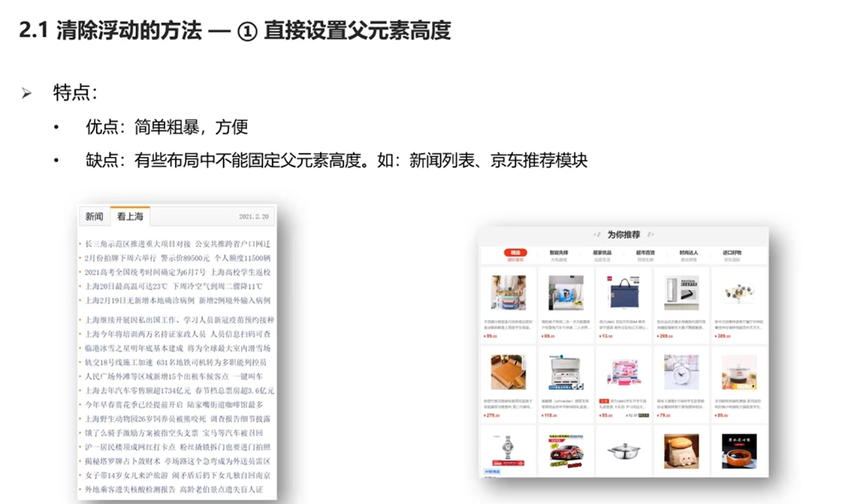Open the red car product thumbnail
Image resolution: width=866 pixels, height=504 pixels.
pyautogui.click(x=566, y=451)
